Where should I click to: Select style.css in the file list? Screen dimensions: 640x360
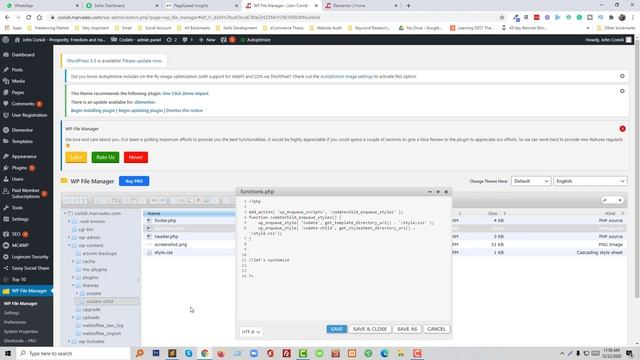click(x=163, y=253)
